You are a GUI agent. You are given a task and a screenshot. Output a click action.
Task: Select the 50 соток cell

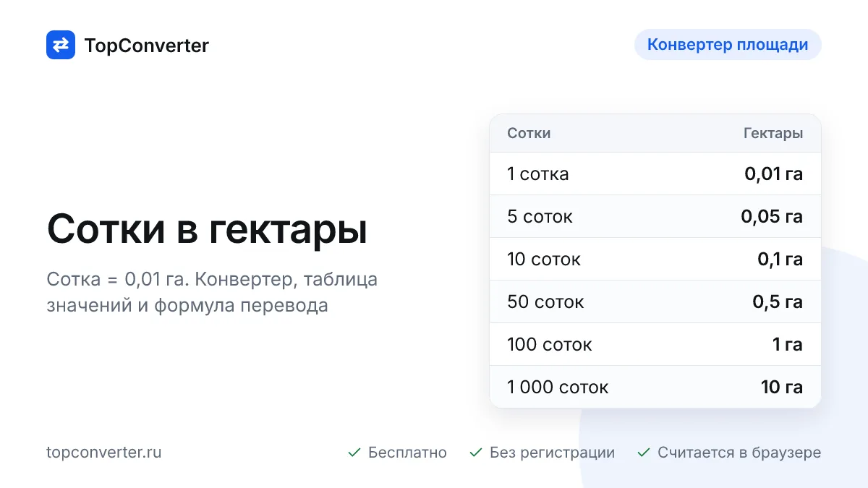point(545,302)
